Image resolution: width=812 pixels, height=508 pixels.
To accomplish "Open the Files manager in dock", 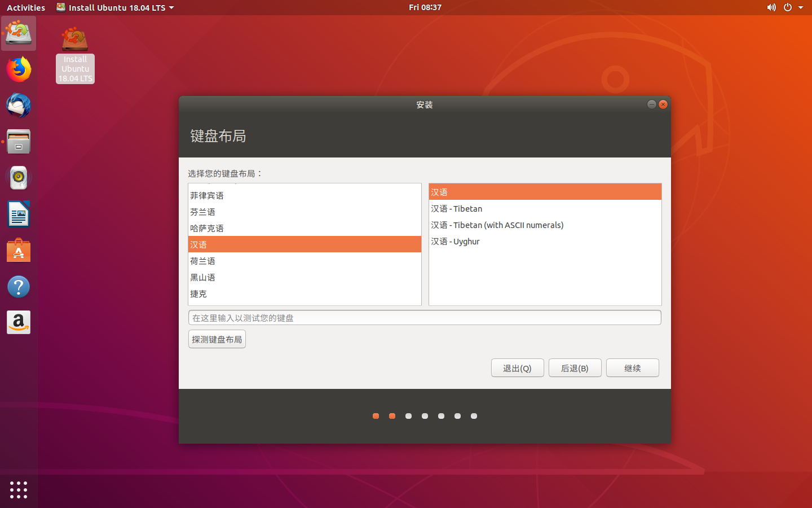I will click(19, 142).
